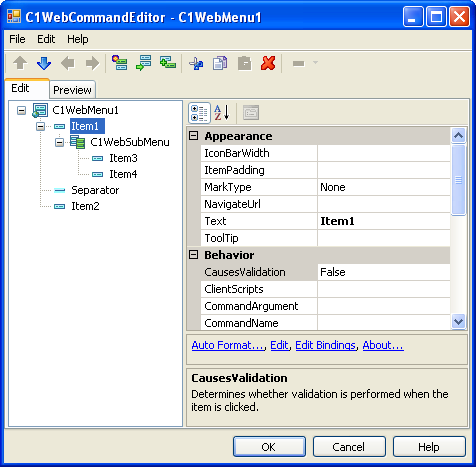Click the Paste clipboard toolbar icon
This screenshot has height=468, width=476.
(x=244, y=63)
